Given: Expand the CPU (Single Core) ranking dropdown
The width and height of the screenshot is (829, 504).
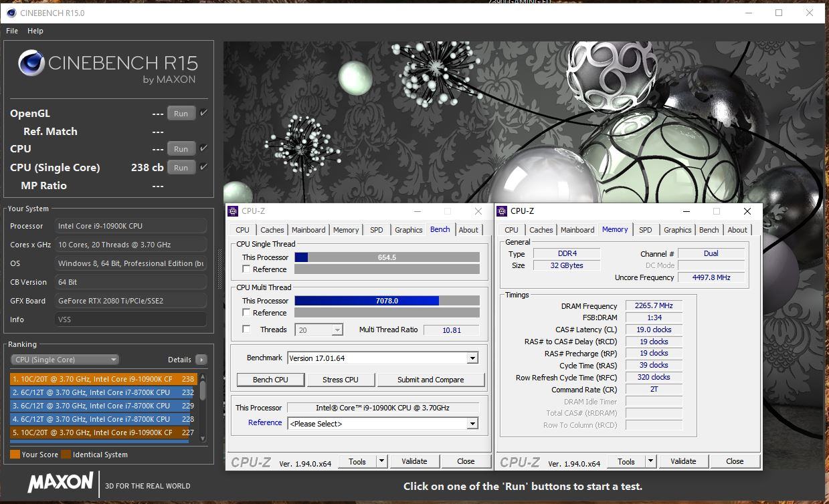Looking at the screenshot, I should 65,360.
